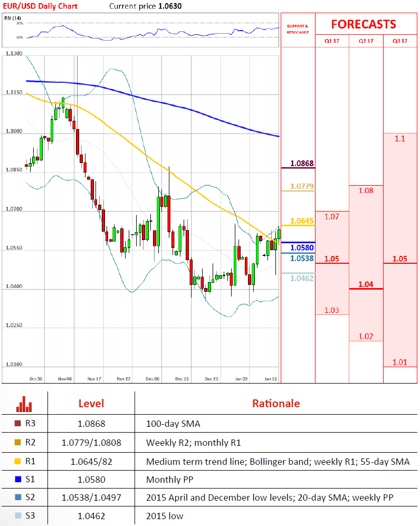Click the 1.02 forecast value in Q2 17
This screenshot has height=526, width=420.
(366, 337)
